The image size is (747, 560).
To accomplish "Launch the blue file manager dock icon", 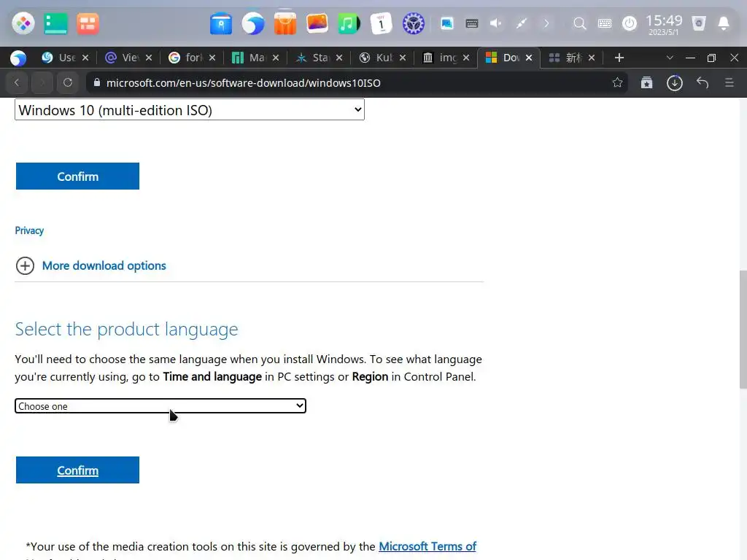I will point(221,24).
